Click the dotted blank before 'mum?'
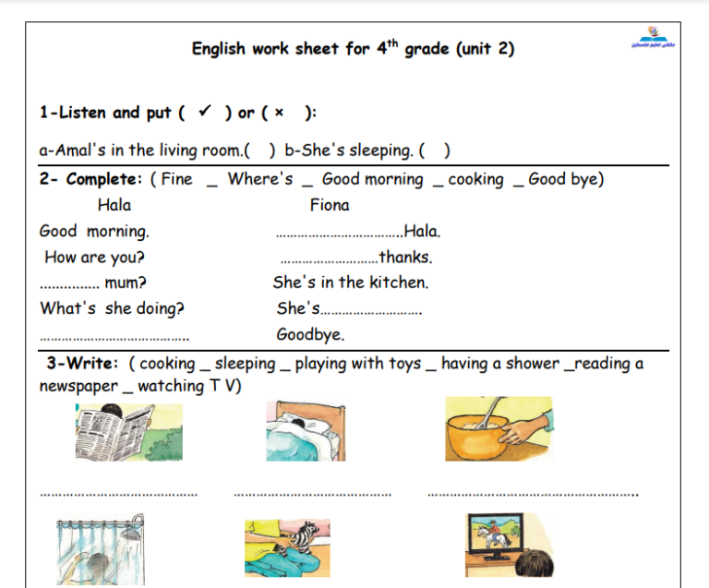The height and width of the screenshot is (588, 709). click(69, 286)
